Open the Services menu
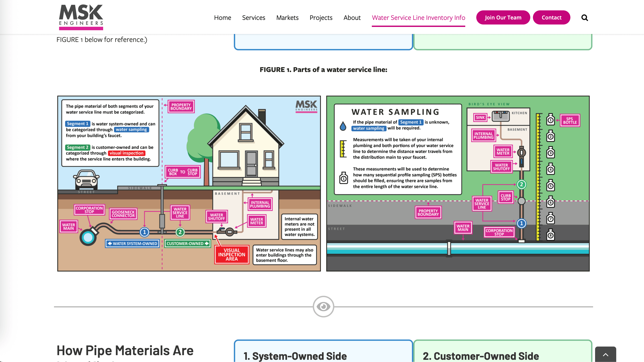644x362 pixels. click(253, 17)
